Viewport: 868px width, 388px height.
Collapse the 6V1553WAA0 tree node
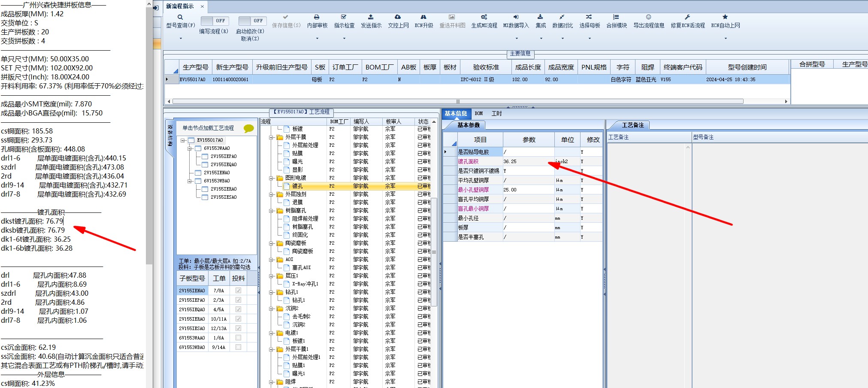[190, 149]
